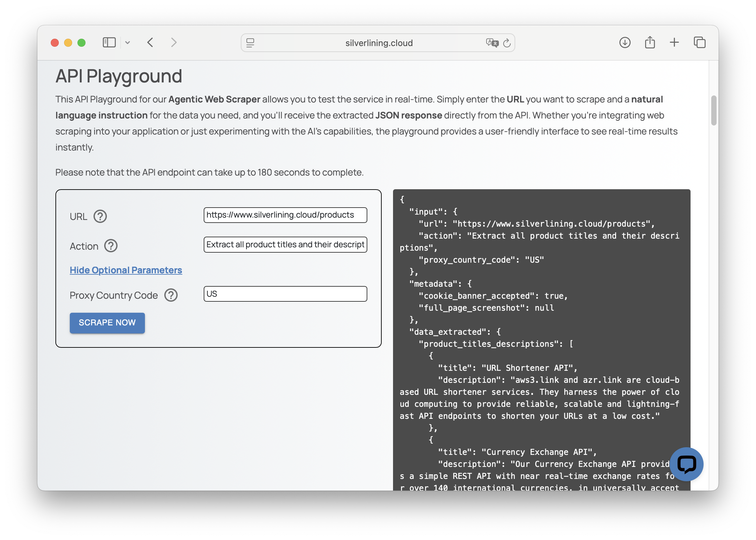Image resolution: width=756 pixels, height=540 pixels.
Task: Go back with the back arrow
Action: click(x=150, y=42)
